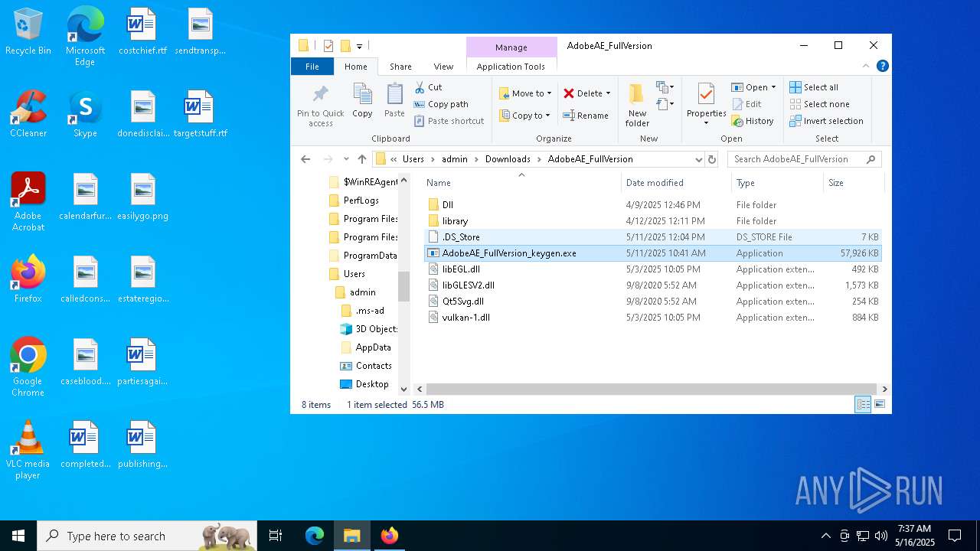
Task: Open Recycle Bin desktop icon
Action: click(28, 32)
